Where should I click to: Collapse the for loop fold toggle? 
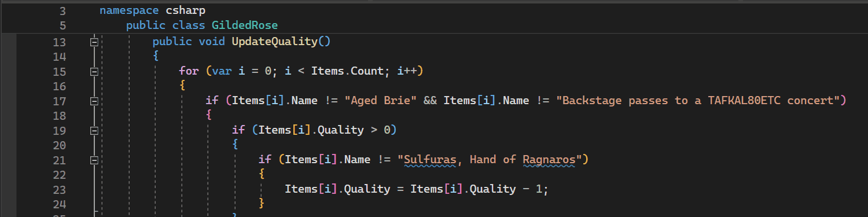[x=93, y=72]
